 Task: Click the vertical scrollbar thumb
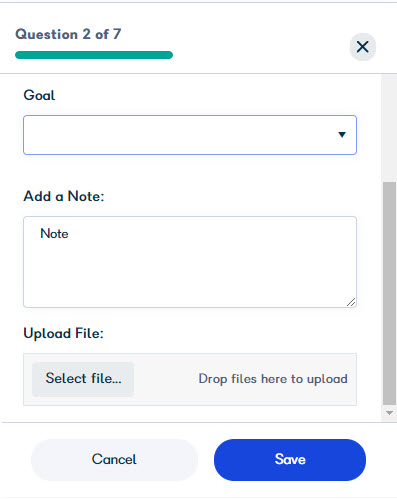389,293
